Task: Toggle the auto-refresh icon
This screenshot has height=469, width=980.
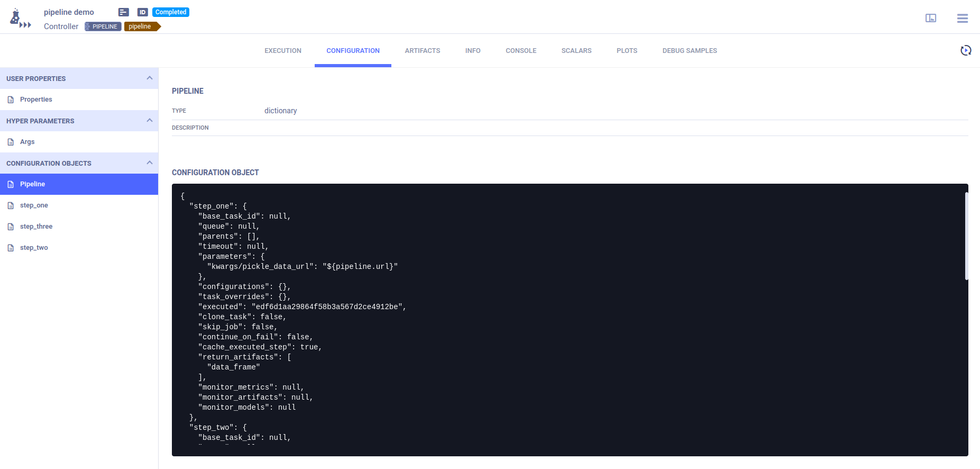Action: point(965,50)
